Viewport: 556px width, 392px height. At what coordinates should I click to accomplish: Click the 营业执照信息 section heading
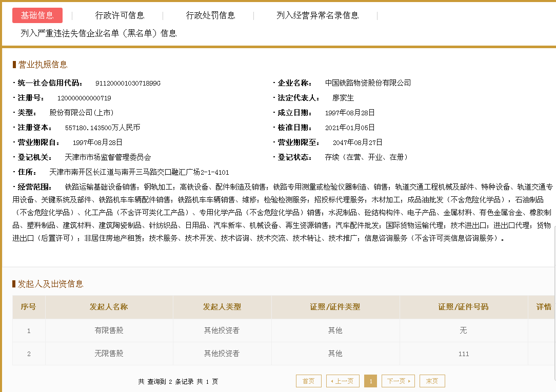coord(43,65)
